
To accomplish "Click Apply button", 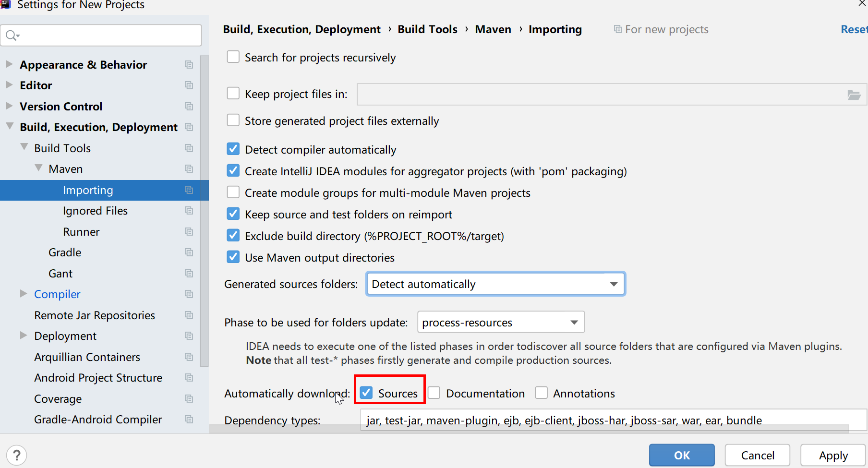I will click(833, 455).
